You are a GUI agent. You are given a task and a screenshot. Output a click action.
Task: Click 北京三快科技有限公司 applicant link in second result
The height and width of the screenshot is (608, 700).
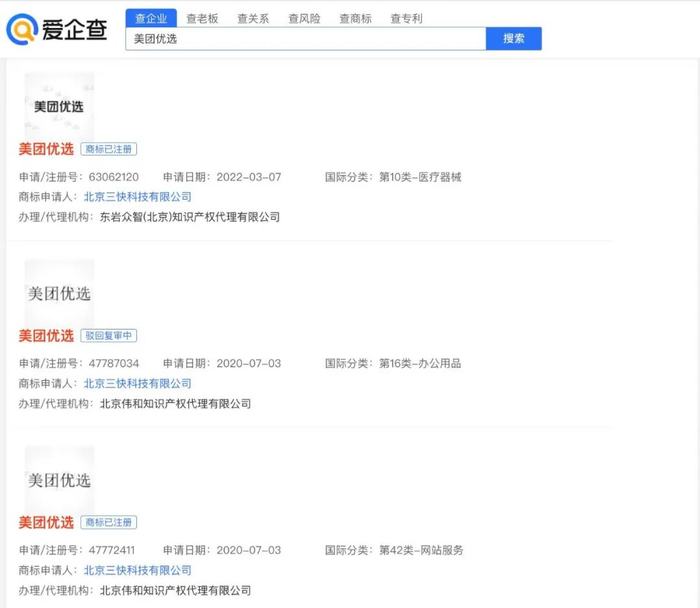tap(137, 384)
